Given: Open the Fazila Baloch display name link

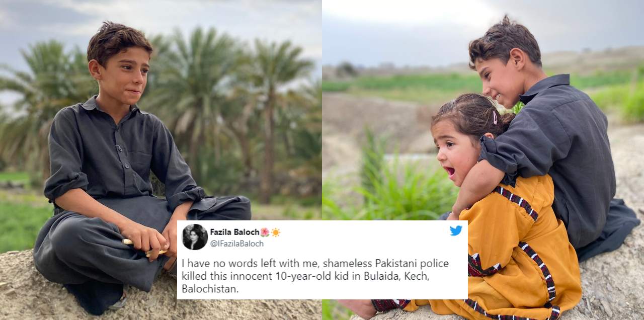Looking at the screenshot, I should click(234, 232).
